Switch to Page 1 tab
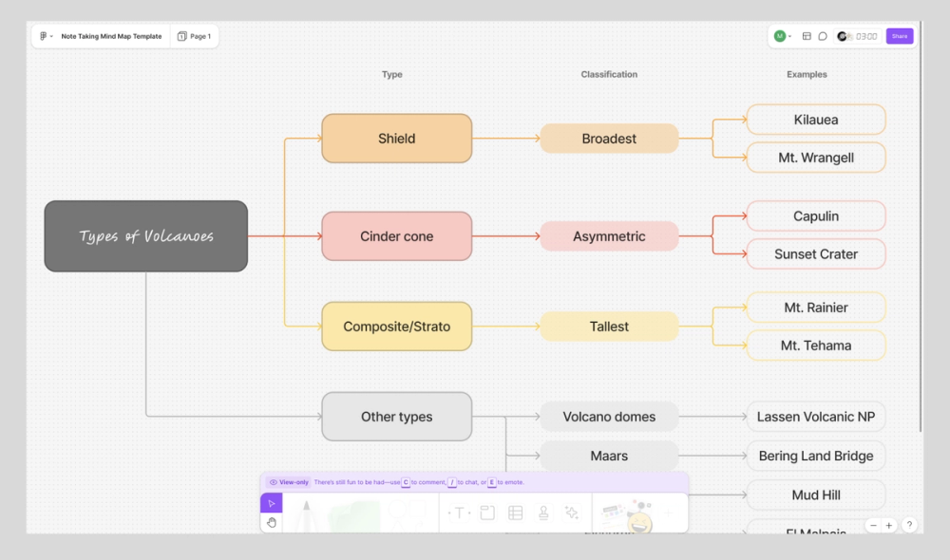 click(195, 36)
